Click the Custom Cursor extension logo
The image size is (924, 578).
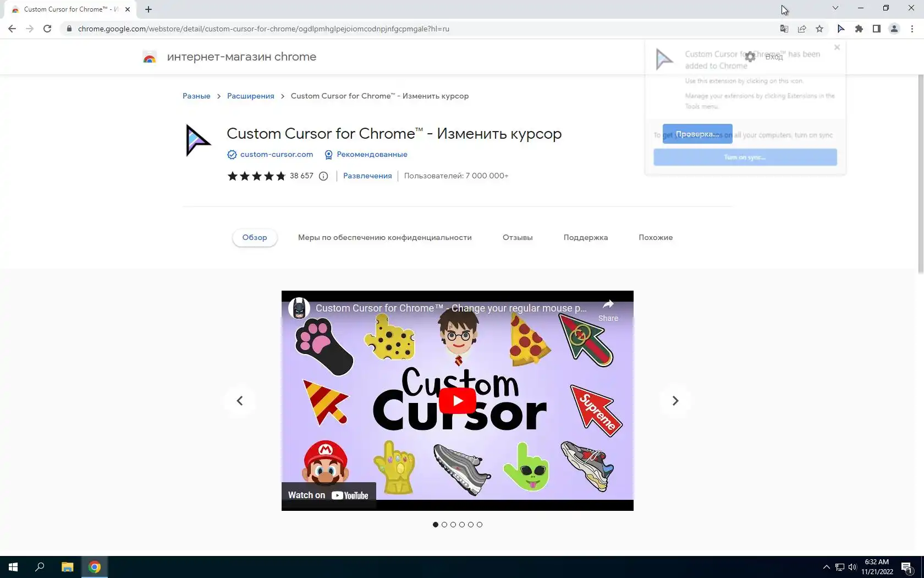click(x=198, y=140)
